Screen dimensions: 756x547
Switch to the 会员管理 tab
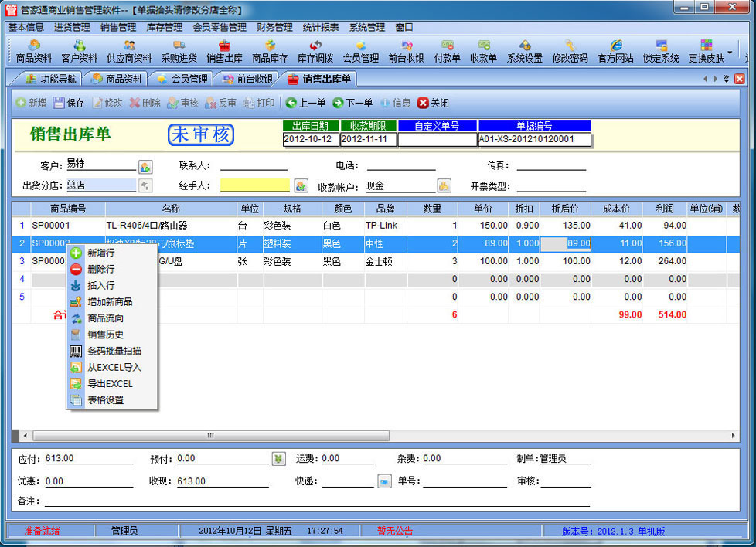(x=182, y=79)
